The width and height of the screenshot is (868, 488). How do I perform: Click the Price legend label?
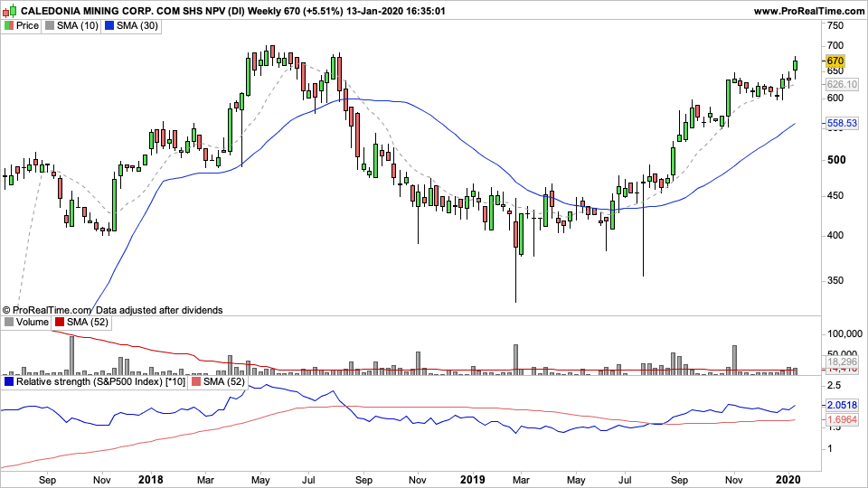(x=27, y=25)
